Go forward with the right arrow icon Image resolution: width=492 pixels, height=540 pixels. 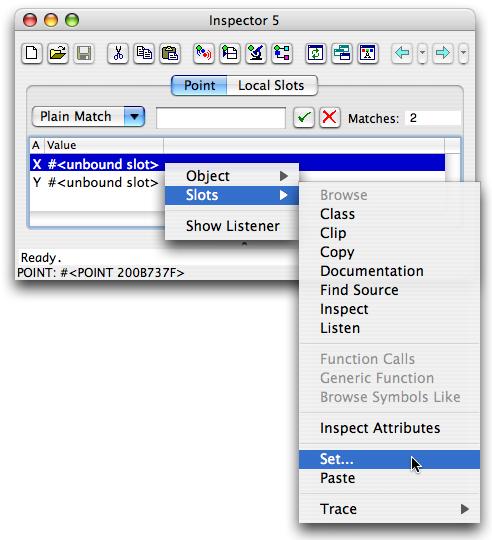(442, 53)
